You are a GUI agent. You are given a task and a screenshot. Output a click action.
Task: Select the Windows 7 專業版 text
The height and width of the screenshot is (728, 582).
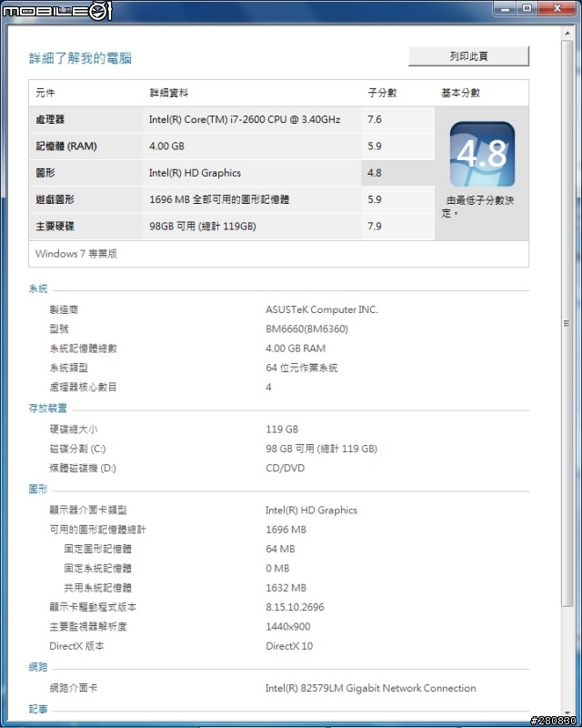(x=76, y=254)
